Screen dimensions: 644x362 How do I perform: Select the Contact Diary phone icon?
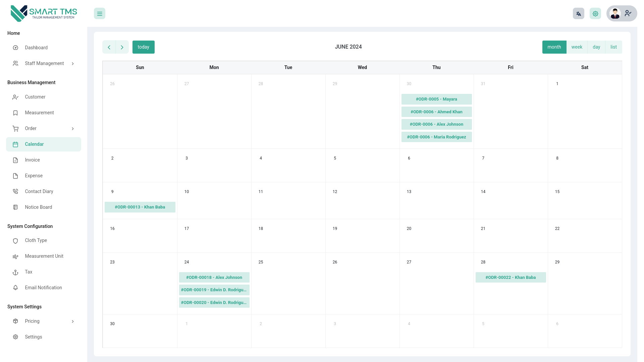15,191
